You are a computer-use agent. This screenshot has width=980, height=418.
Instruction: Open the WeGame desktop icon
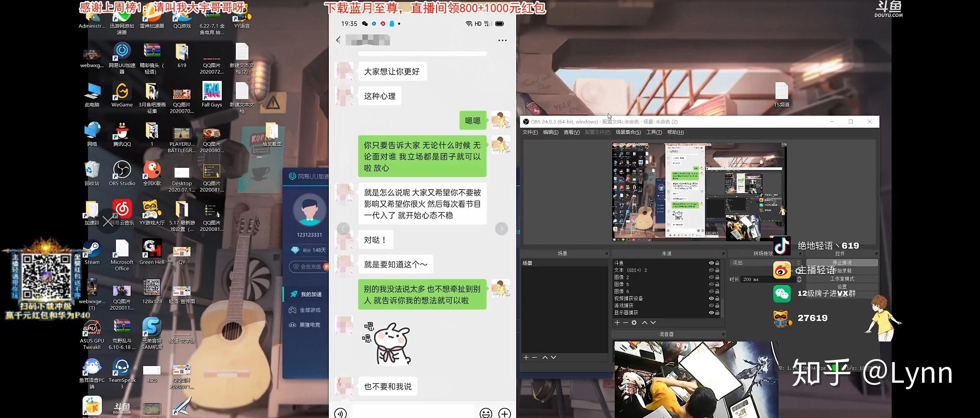(122, 95)
